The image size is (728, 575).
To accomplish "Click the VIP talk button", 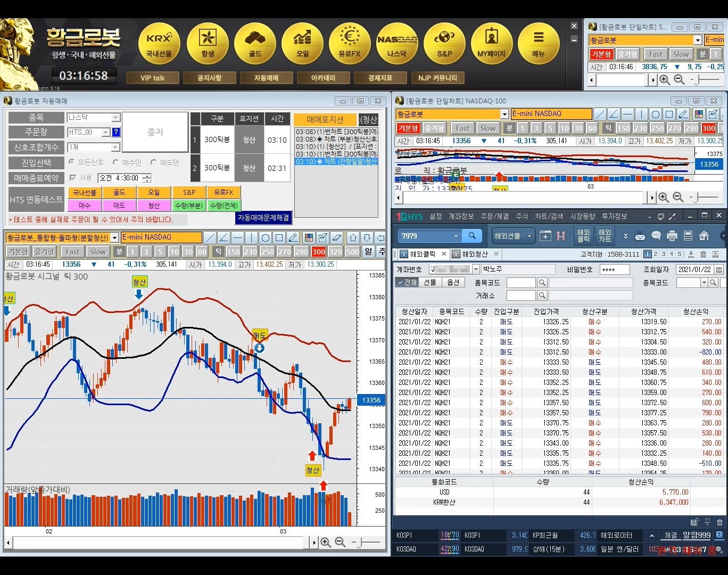I will click(x=153, y=78).
